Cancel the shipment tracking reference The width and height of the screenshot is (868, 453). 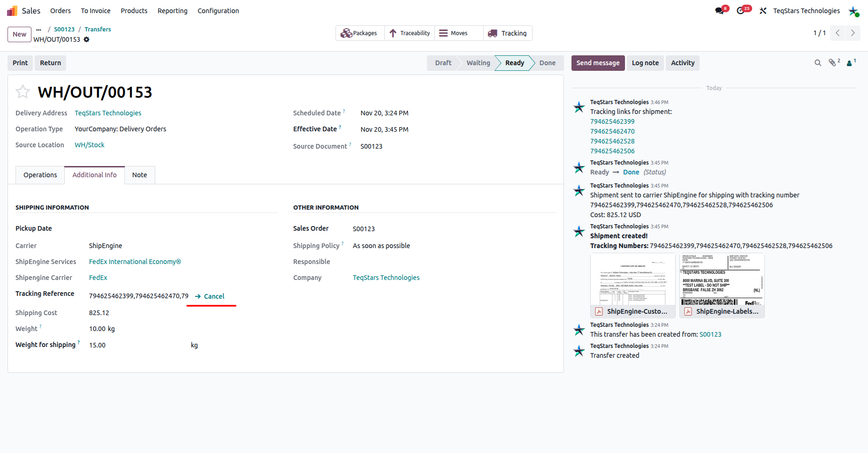tap(210, 296)
